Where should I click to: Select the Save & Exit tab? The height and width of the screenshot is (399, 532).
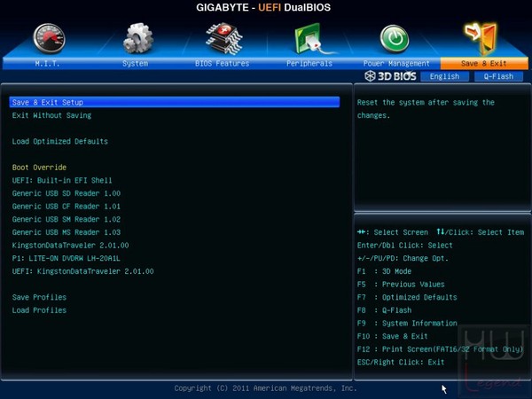(484, 64)
